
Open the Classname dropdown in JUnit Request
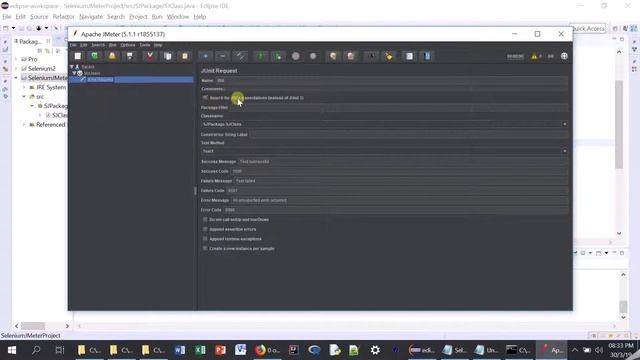point(564,124)
